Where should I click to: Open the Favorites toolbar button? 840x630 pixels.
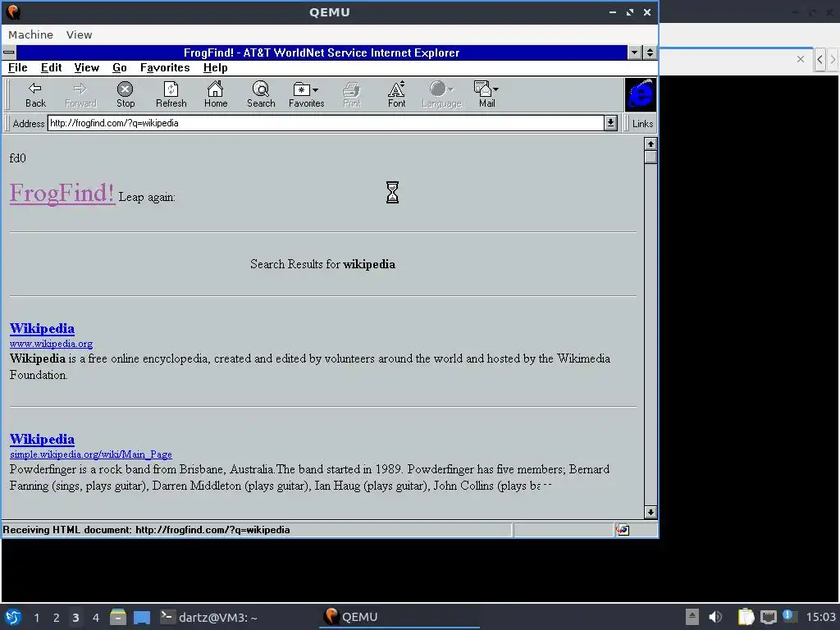tap(307, 94)
